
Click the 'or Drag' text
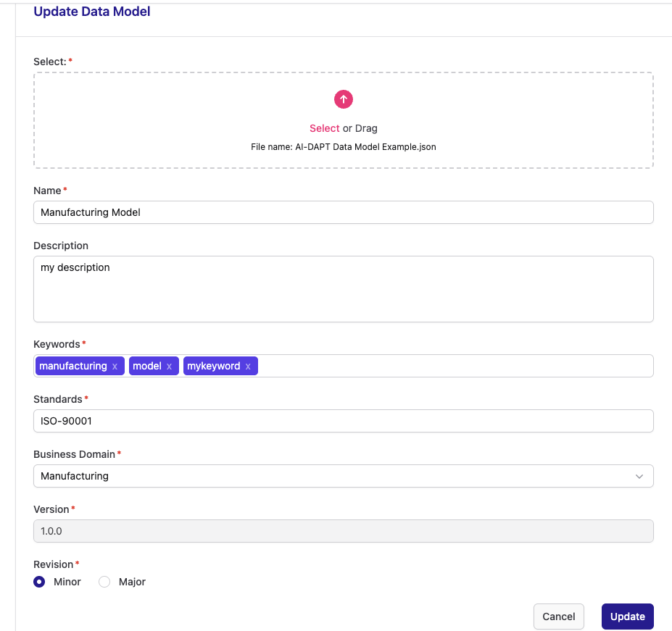(x=360, y=128)
